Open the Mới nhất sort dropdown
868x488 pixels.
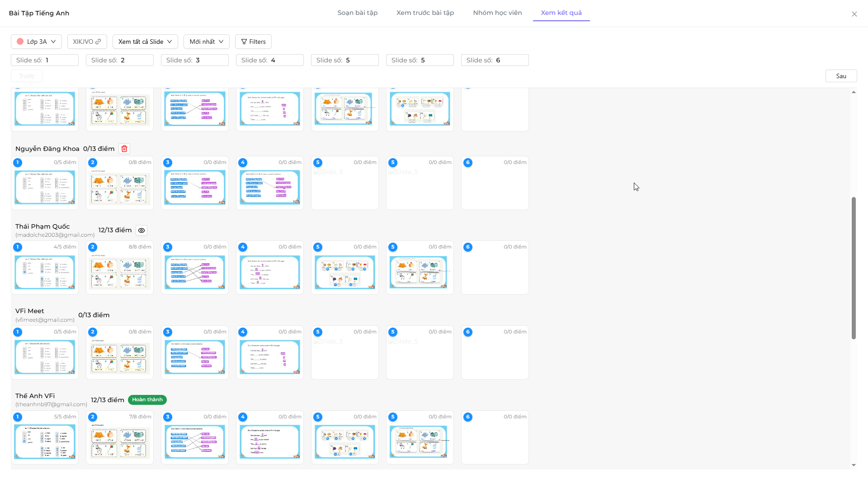click(x=206, y=42)
